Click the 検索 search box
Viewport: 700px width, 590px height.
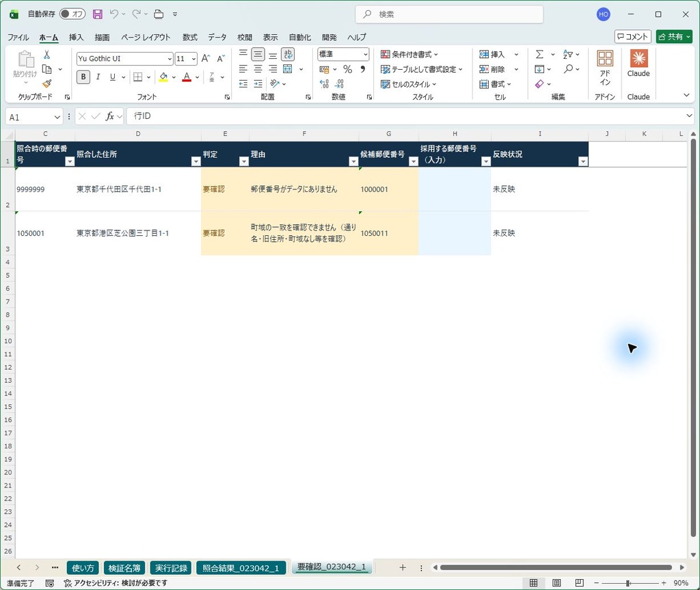pyautogui.click(x=449, y=14)
